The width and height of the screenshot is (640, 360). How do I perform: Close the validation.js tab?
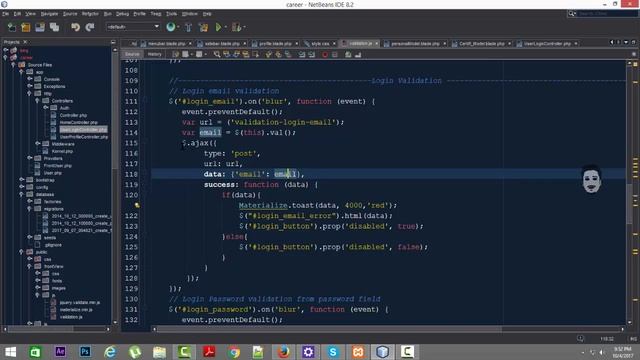tap(377, 43)
